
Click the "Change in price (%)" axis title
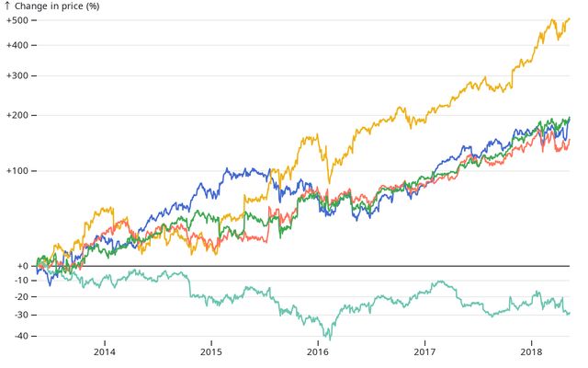[x=58, y=6]
